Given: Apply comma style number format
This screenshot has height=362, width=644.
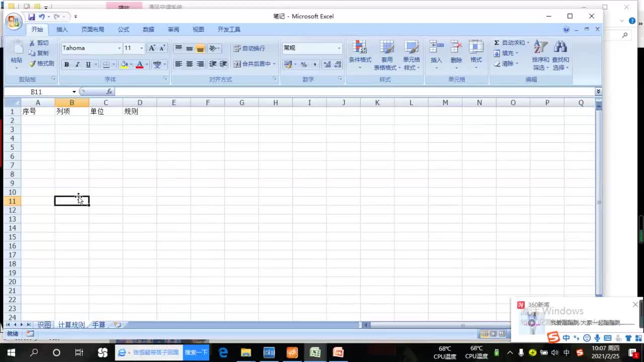Looking at the screenshot, I should pos(314,64).
